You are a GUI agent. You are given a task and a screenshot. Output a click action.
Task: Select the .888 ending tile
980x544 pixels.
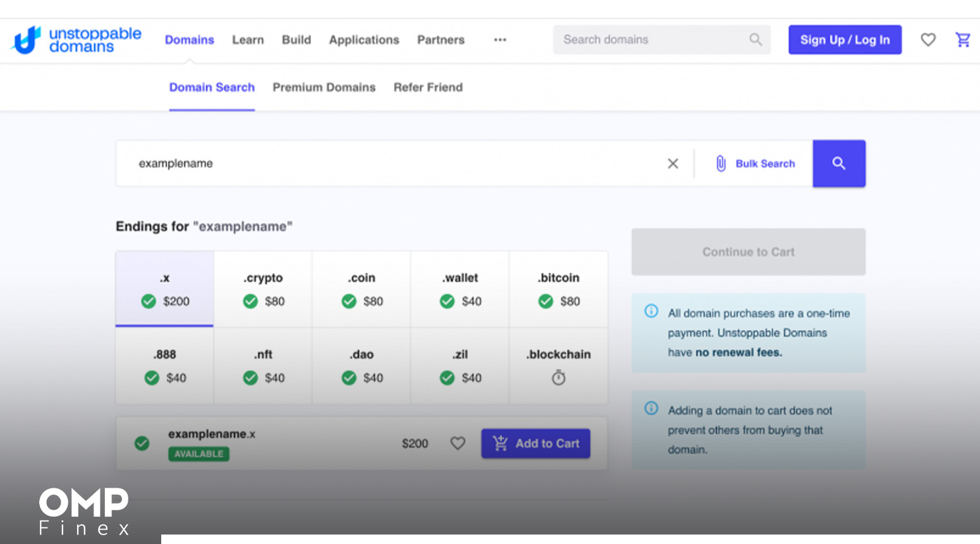point(164,366)
